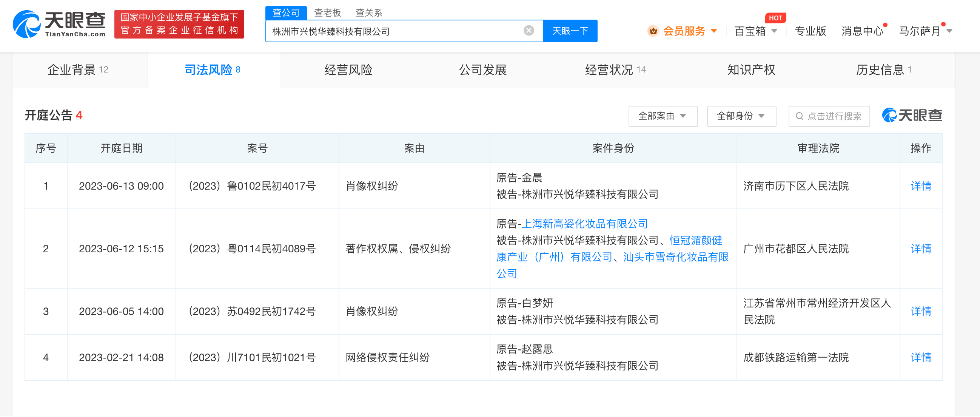Open the 历史信息 tab
The image size is (980, 417).
[x=883, y=70]
